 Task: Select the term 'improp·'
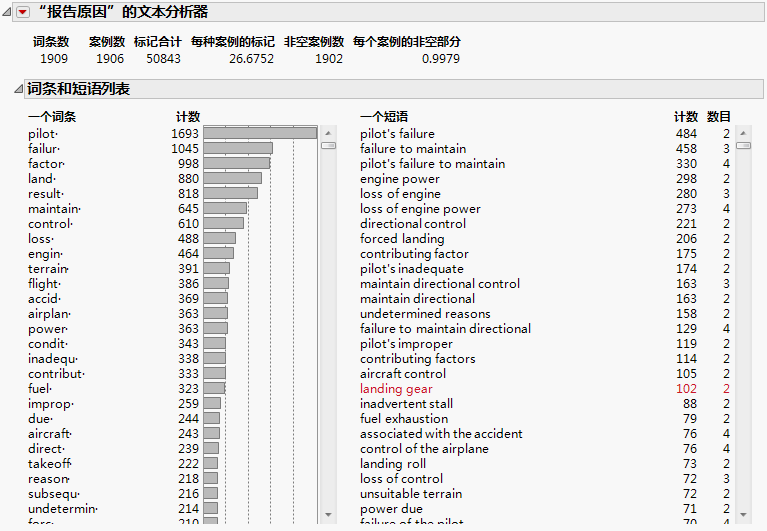51,404
